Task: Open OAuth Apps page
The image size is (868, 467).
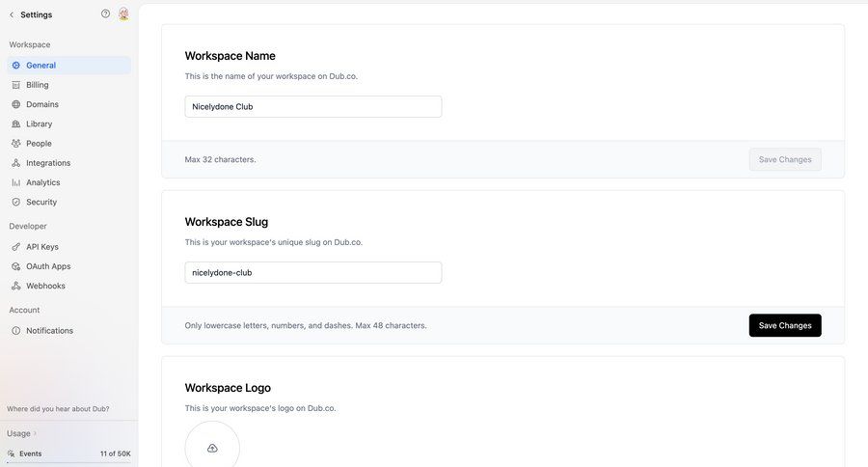Action: point(69,266)
